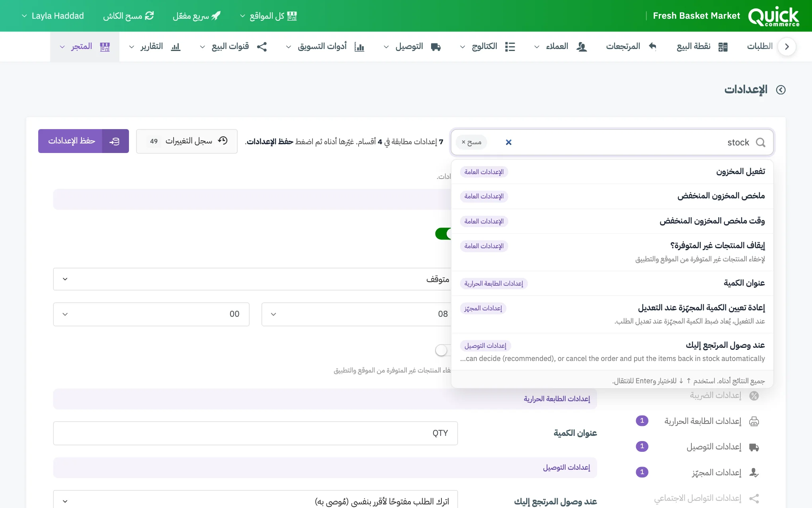Open the الطلبات orders menu item
Image resolution: width=812 pixels, height=508 pixels.
coord(759,47)
